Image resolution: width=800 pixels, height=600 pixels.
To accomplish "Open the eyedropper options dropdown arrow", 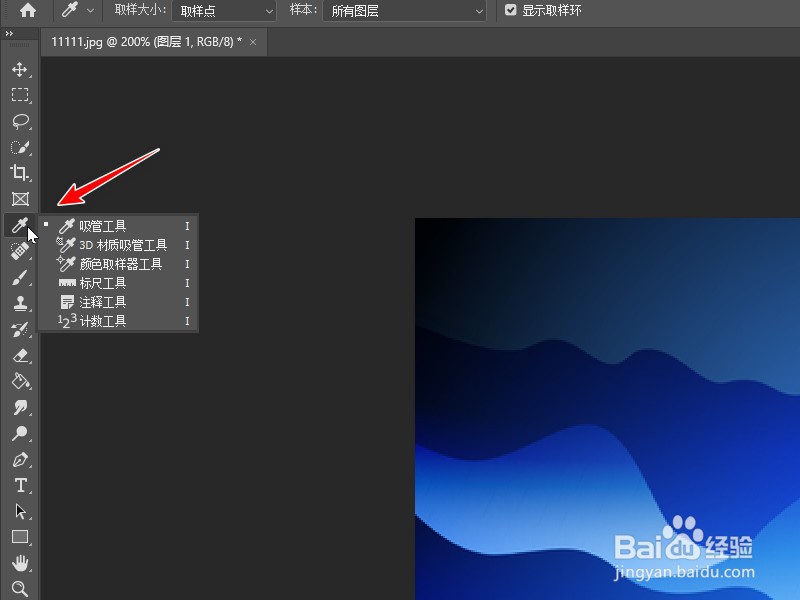I will [91, 11].
